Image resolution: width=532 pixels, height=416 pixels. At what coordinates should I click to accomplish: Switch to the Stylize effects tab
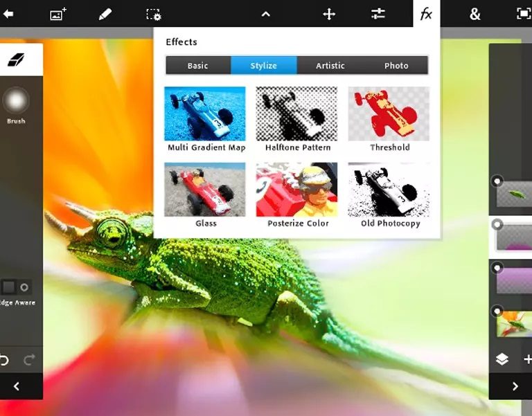click(x=264, y=66)
